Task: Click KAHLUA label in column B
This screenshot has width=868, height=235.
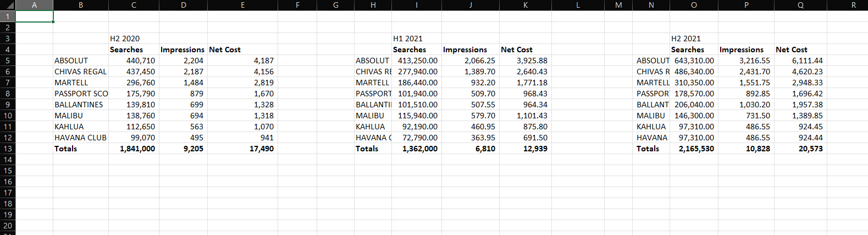Action: [x=81, y=127]
